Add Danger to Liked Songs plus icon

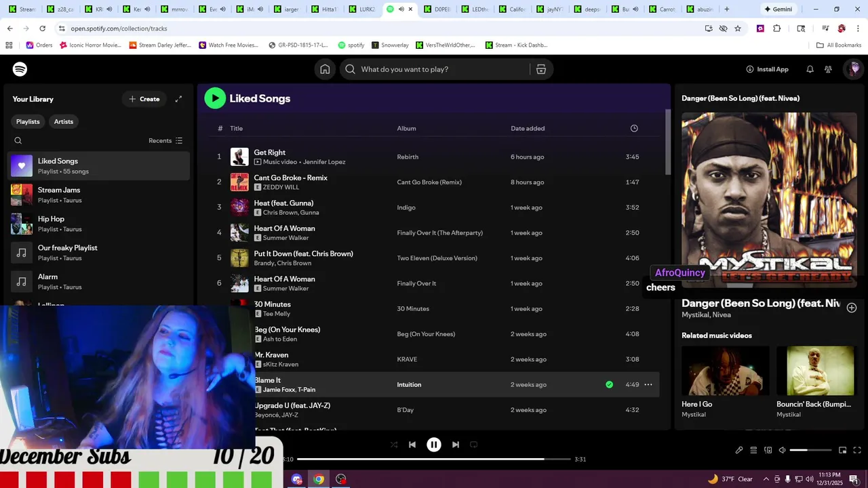point(852,308)
